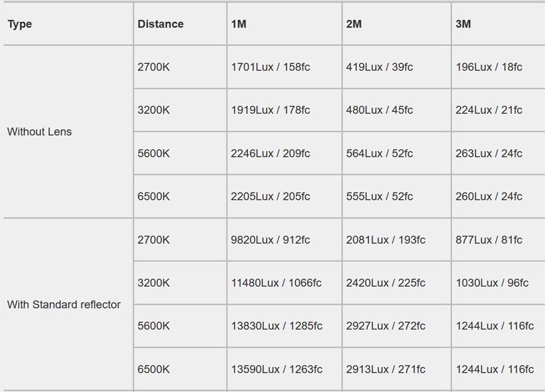Image resolution: width=545 pixels, height=392 pixels.
Task: Click 5600K under Without Lens
Action: (154, 153)
